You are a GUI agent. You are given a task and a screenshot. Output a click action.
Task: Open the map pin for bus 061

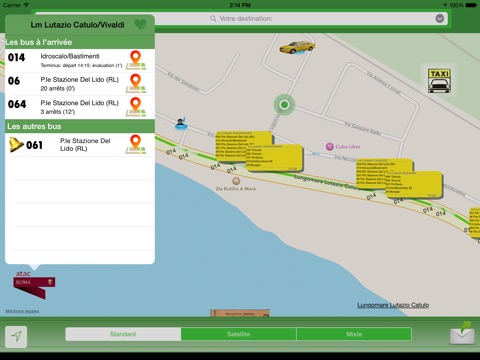click(x=136, y=144)
